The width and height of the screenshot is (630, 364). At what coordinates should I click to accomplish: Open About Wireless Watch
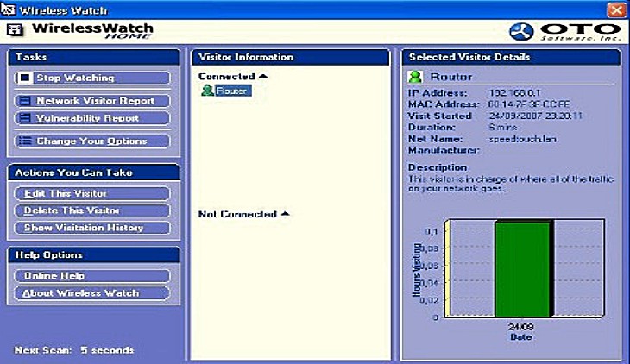(x=92, y=293)
